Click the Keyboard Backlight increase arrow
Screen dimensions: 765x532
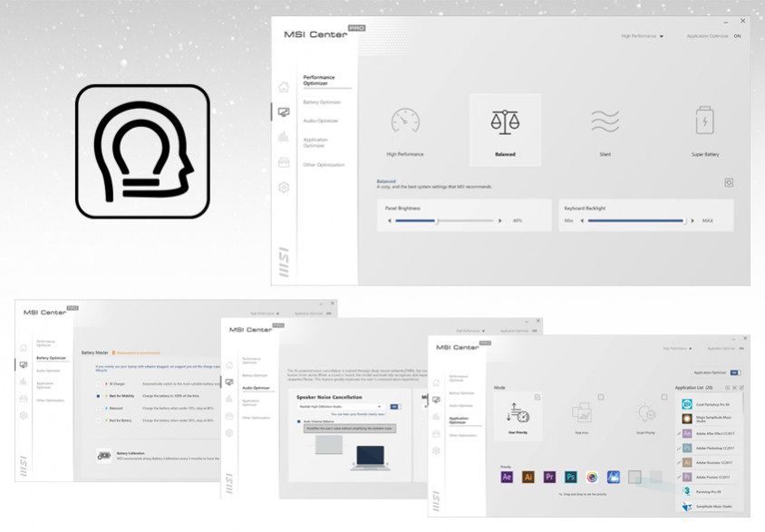(692, 221)
